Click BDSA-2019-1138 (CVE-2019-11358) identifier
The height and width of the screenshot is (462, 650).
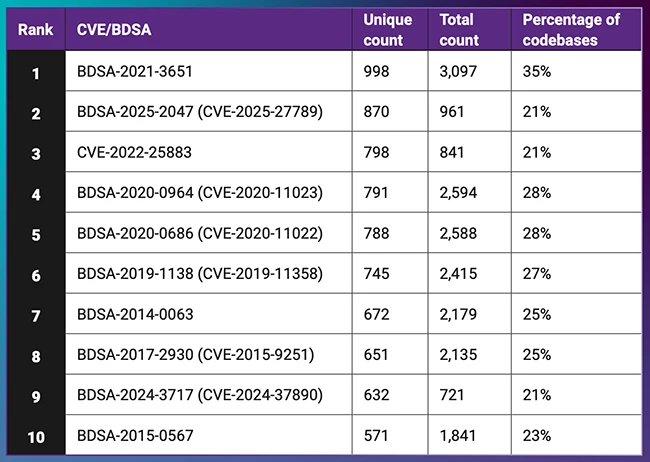coord(199,274)
